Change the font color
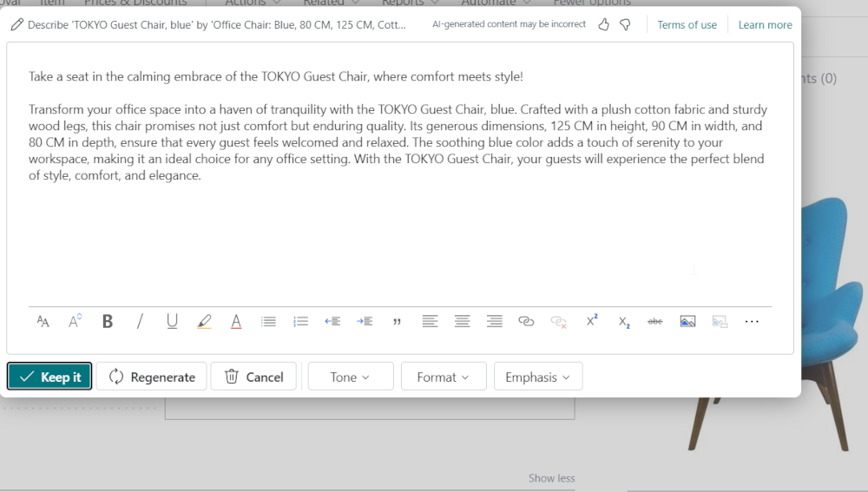The image size is (868, 492). pos(236,321)
